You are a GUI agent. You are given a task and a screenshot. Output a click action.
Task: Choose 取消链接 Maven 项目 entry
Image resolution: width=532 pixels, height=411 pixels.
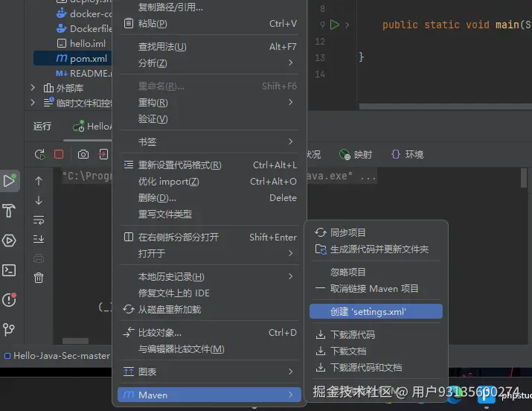point(376,288)
